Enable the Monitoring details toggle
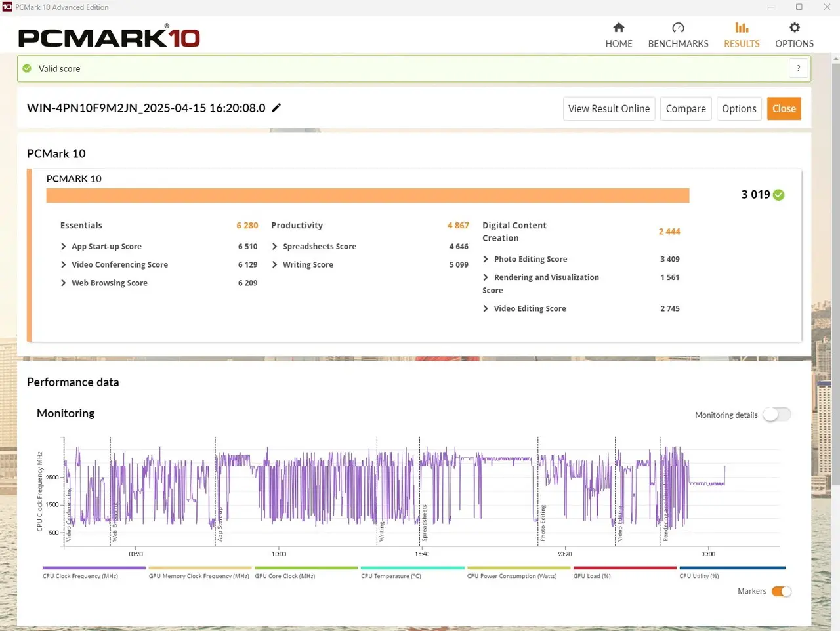Viewport: 840px width, 631px height. (777, 415)
